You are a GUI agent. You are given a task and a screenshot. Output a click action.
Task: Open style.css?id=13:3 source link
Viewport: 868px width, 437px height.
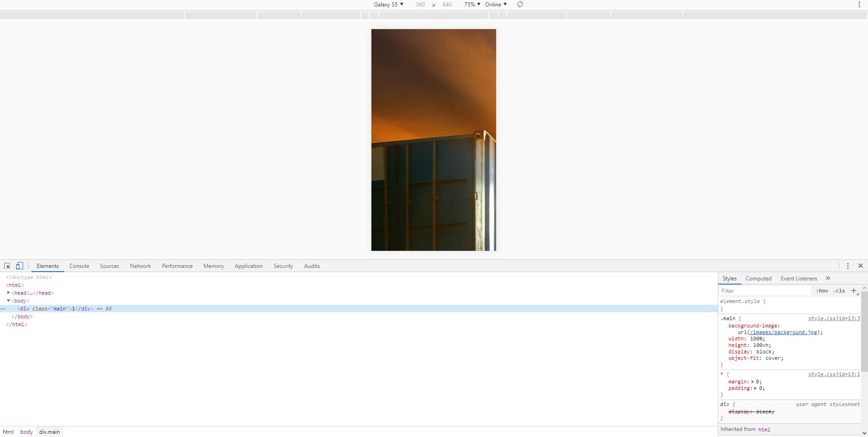pos(834,318)
